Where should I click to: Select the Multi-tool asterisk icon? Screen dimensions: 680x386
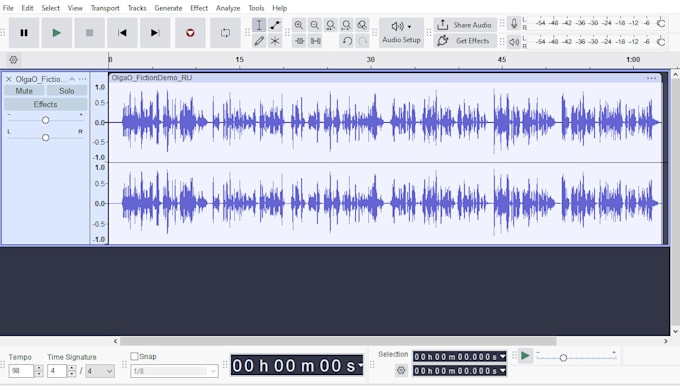pos(275,41)
